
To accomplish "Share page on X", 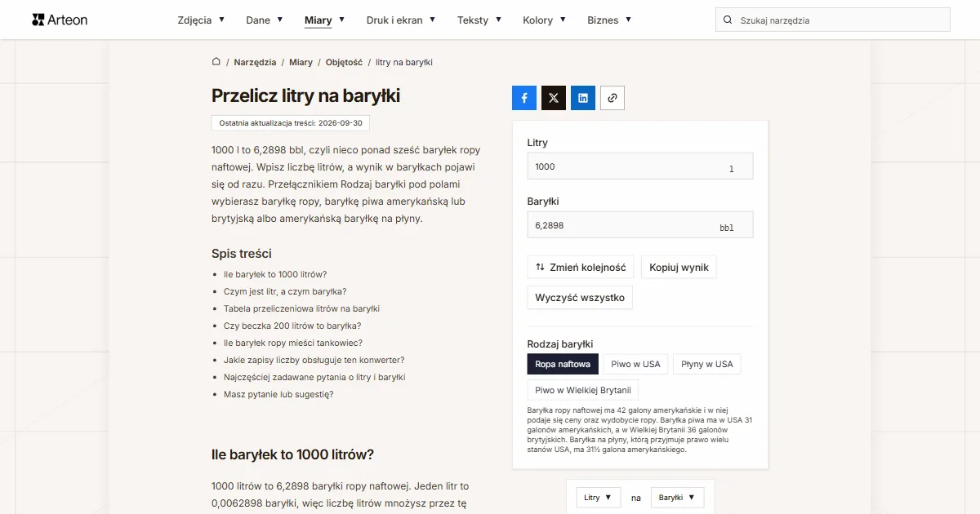I will [554, 98].
